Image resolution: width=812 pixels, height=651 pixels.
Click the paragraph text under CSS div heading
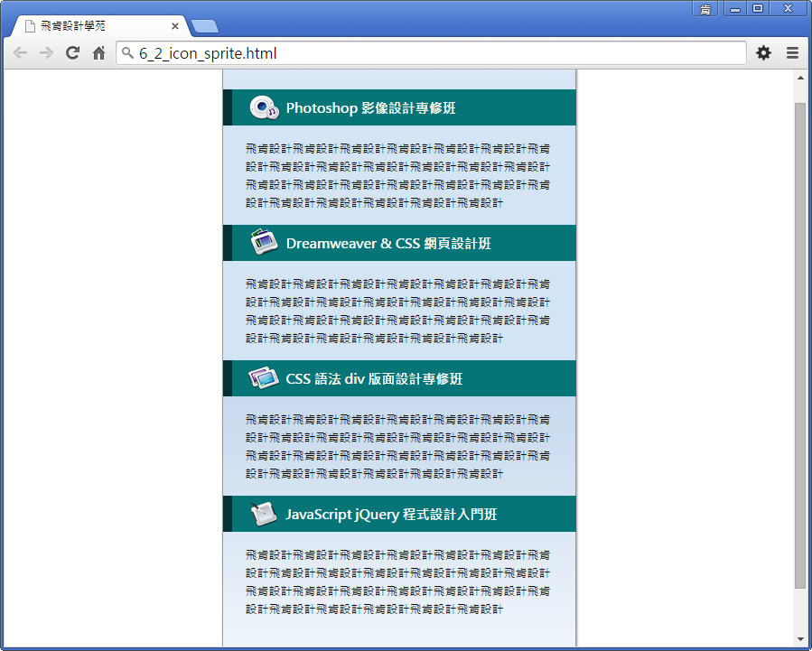tap(397, 446)
